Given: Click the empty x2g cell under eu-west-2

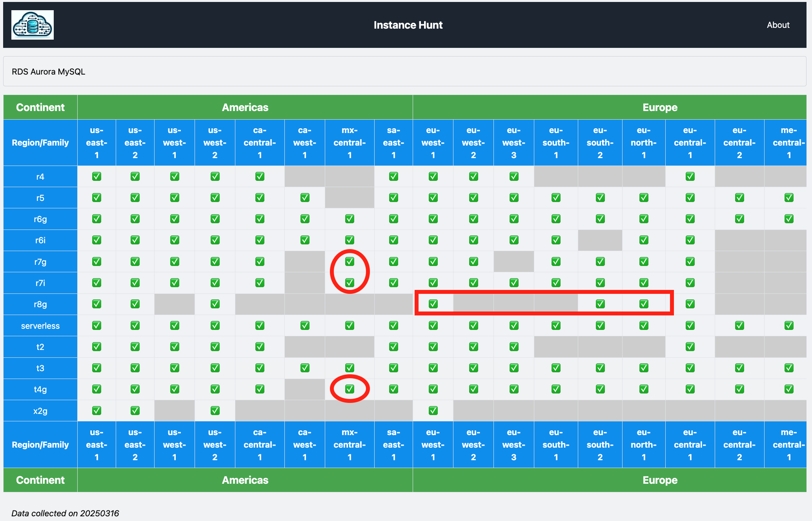Looking at the screenshot, I should click(473, 410).
